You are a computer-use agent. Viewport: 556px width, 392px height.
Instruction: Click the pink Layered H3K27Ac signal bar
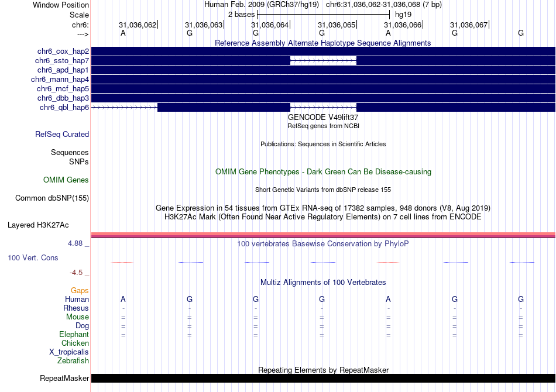[x=324, y=235]
